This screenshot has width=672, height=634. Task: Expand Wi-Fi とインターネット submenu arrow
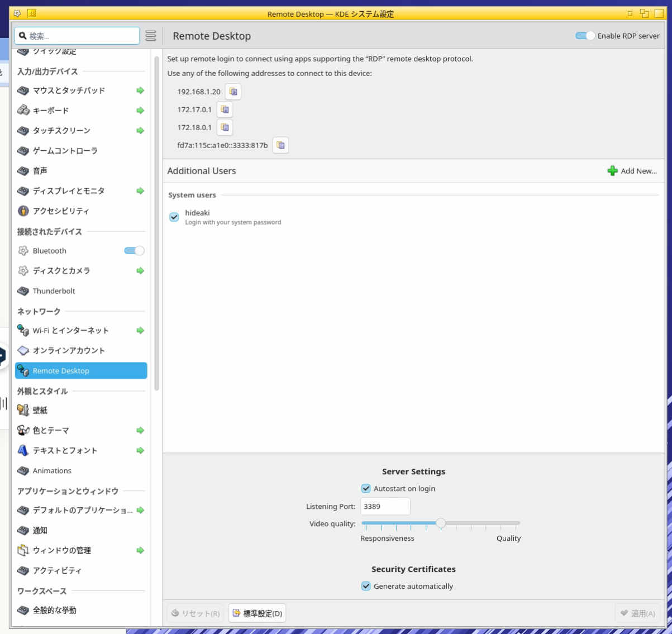[x=140, y=331]
